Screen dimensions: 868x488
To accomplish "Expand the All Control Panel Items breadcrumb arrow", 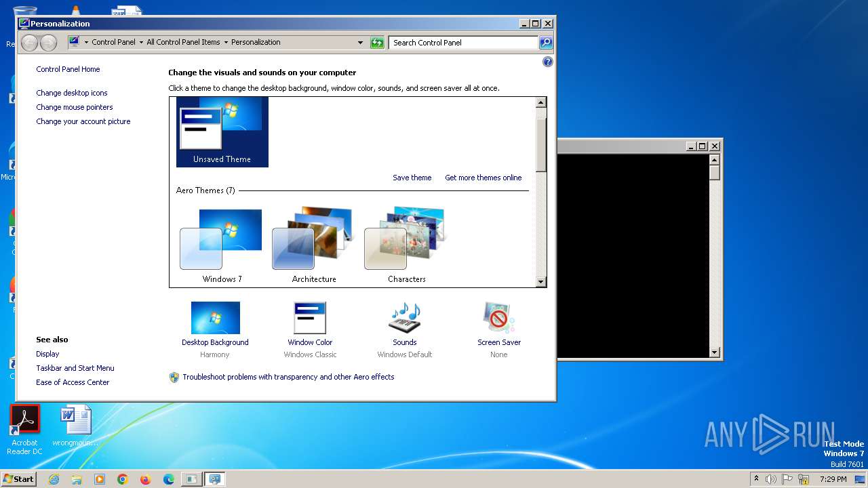I will (x=226, y=42).
